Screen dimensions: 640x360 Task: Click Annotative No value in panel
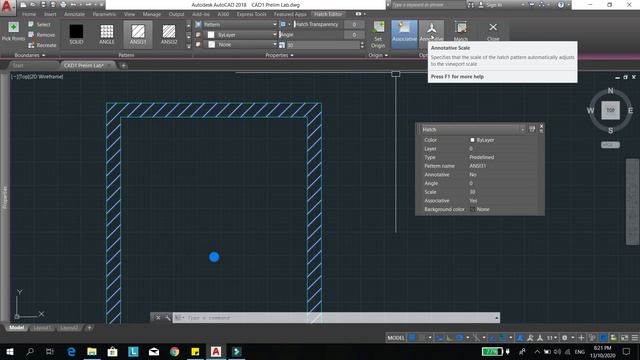click(x=473, y=175)
